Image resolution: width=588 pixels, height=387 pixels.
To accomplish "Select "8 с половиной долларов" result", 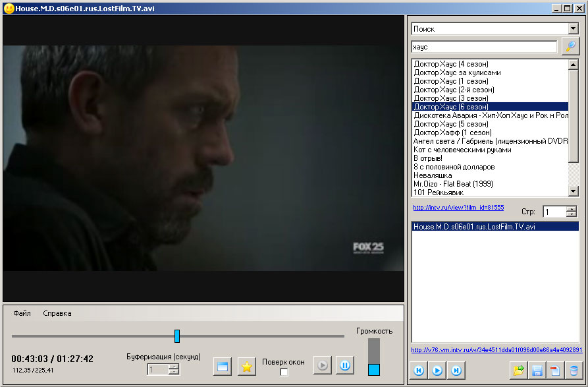I will (x=490, y=167).
